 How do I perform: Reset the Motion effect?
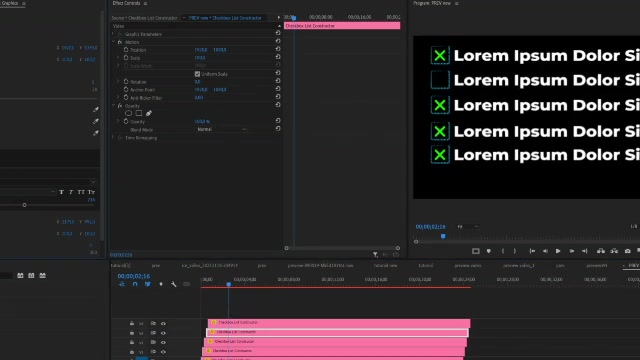click(278, 41)
